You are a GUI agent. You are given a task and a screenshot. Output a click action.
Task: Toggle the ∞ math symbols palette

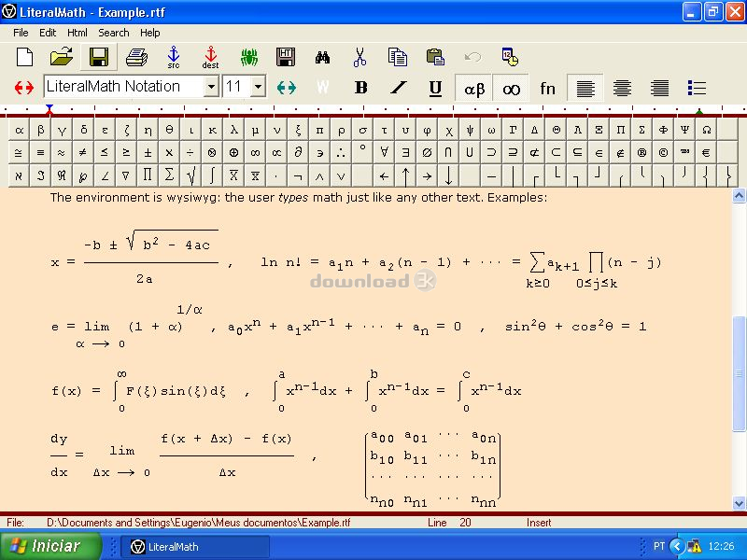[511, 88]
